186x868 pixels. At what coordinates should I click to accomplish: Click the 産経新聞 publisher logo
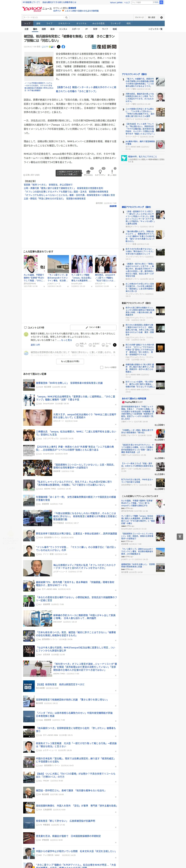pyautogui.click(x=104, y=47)
